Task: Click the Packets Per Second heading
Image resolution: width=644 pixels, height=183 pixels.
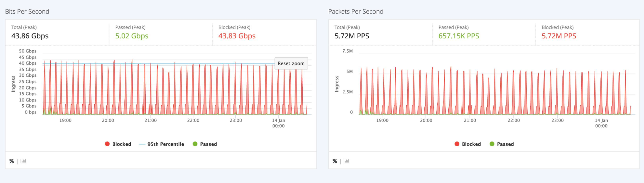Action: (x=356, y=12)
